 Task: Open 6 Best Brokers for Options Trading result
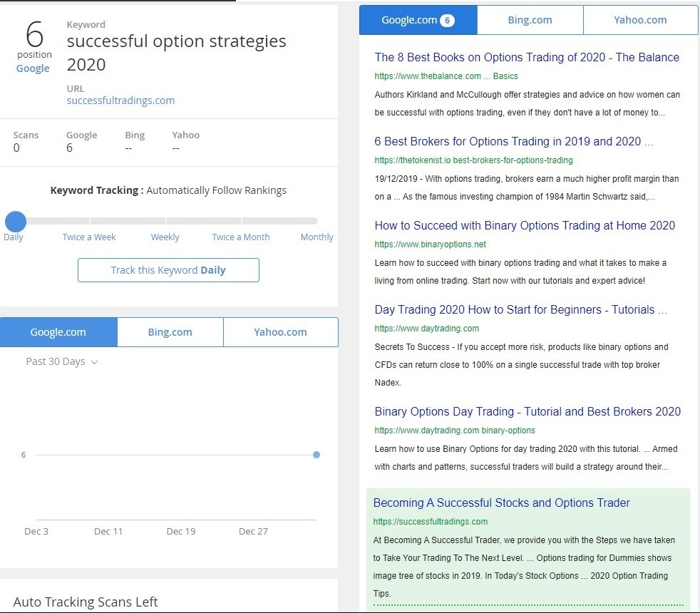click(514, 142)
